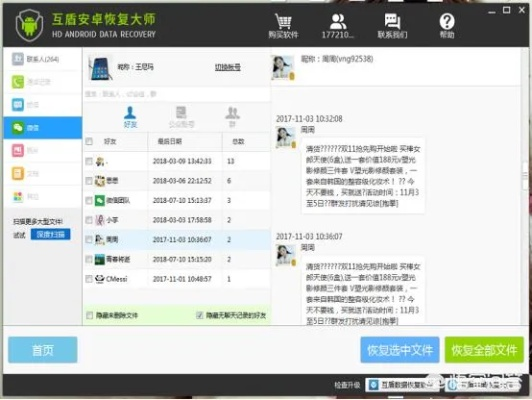Click the total count column header
This screenshot has height=400, width=532.
click(238, 141)
